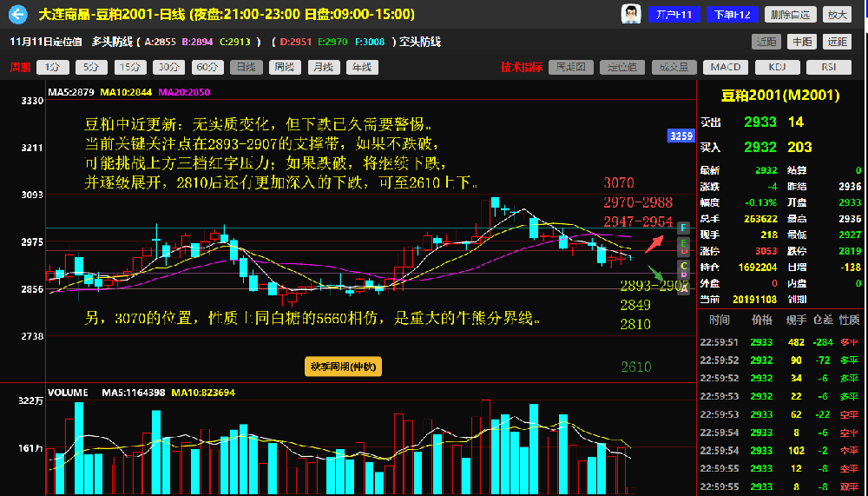This screenshot has height=496, width=868.
Task: Click the 开户H11 button
Action: click(674, 15)
